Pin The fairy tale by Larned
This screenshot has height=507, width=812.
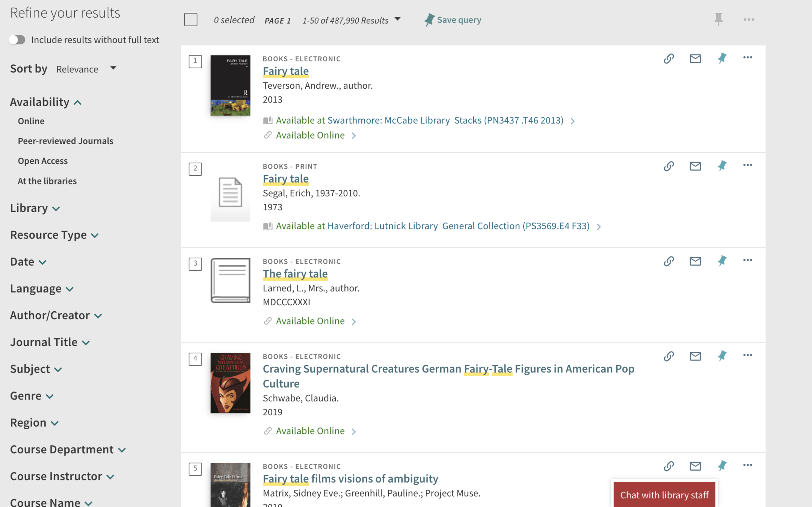point(722,261)
